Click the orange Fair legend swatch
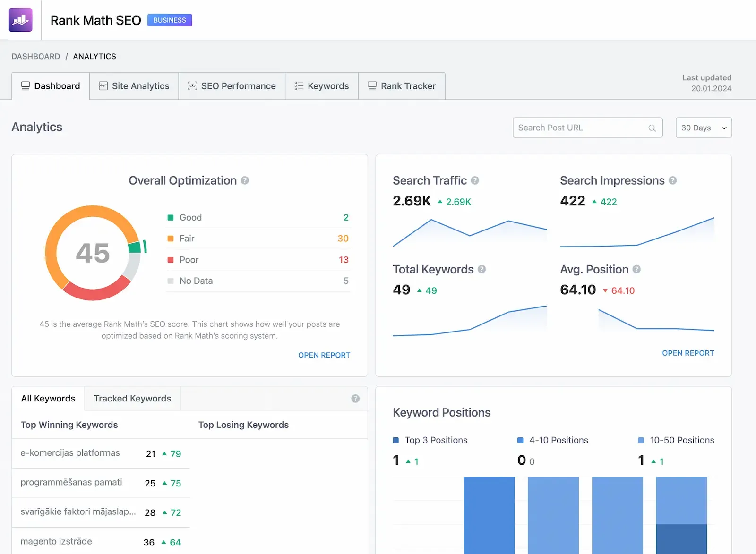Viewport: 756px width, 554px height. point(171,239)
